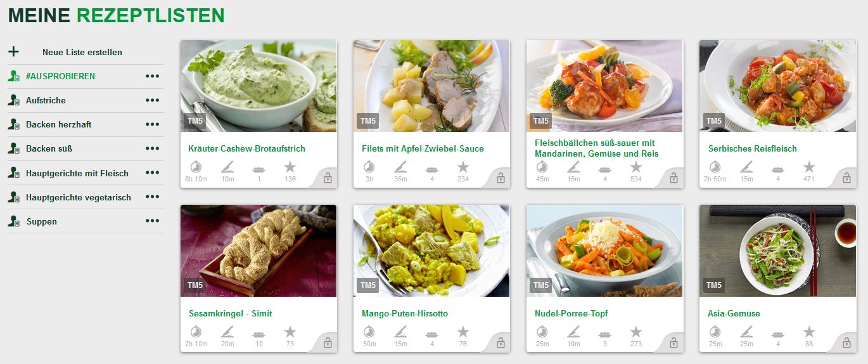Open three-dot menu for #AUSPROBIEREN list
This screenshot has height=364, width=868.
pyautogui.click(x=152, y=76)
